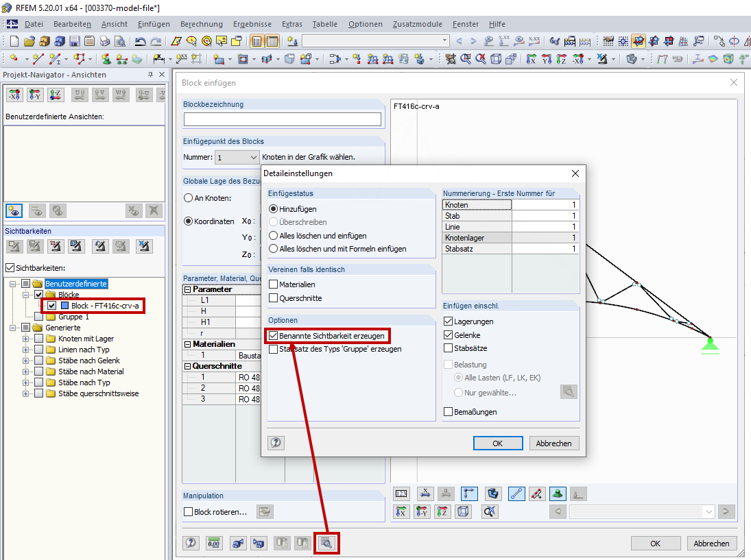This screenshot has width=751, height=560.
Task: Click the zoom by window icon near the preview
Action: (x=489, y=511)
